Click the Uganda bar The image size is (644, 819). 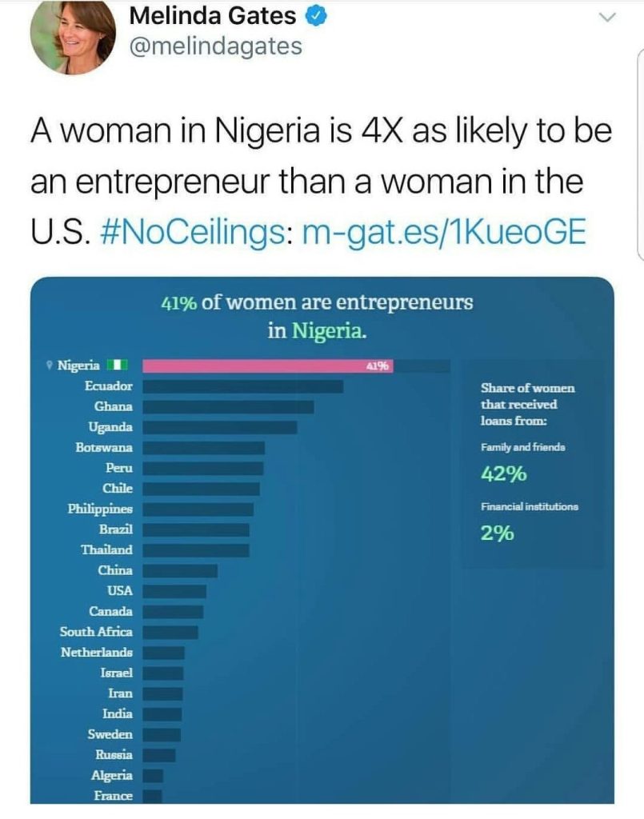tap(219, 427)
